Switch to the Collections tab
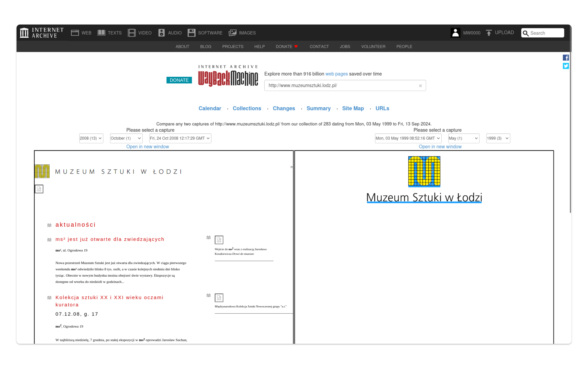 point(247,108)
